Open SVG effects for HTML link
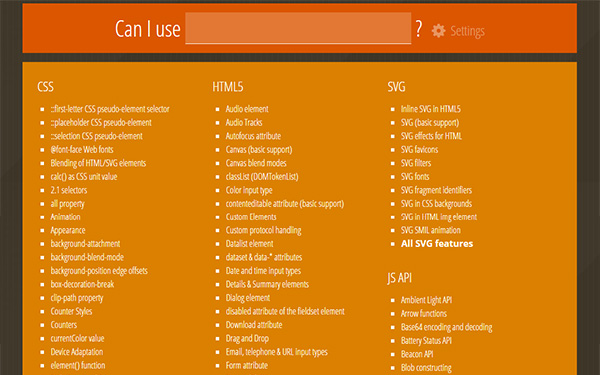This screenshot has width=600, height=375. pos(431,136)
